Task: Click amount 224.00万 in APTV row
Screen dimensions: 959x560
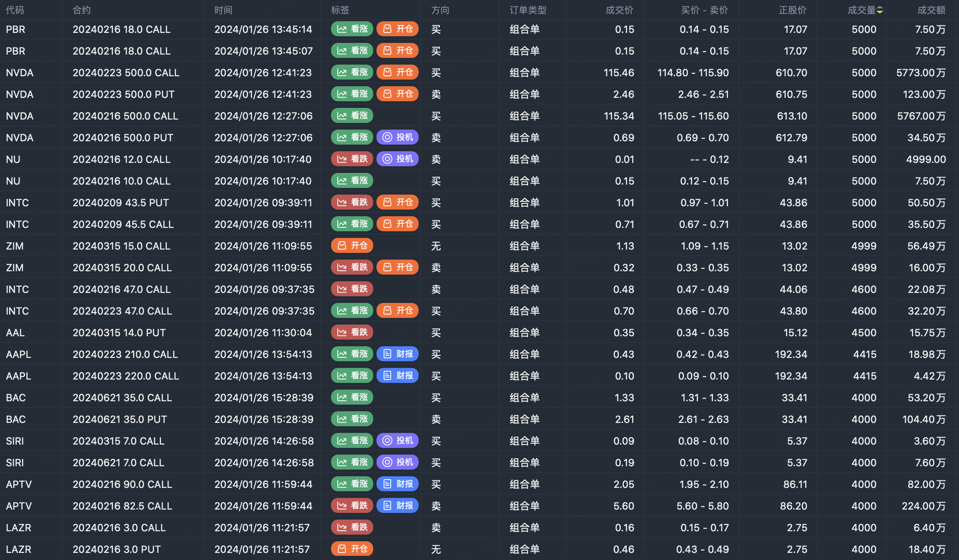Action: (924, 506)
